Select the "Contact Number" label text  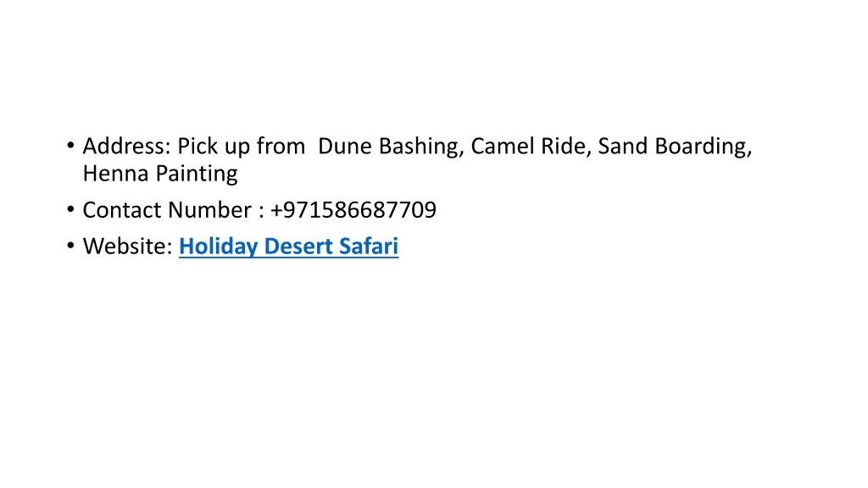(167, 210)
